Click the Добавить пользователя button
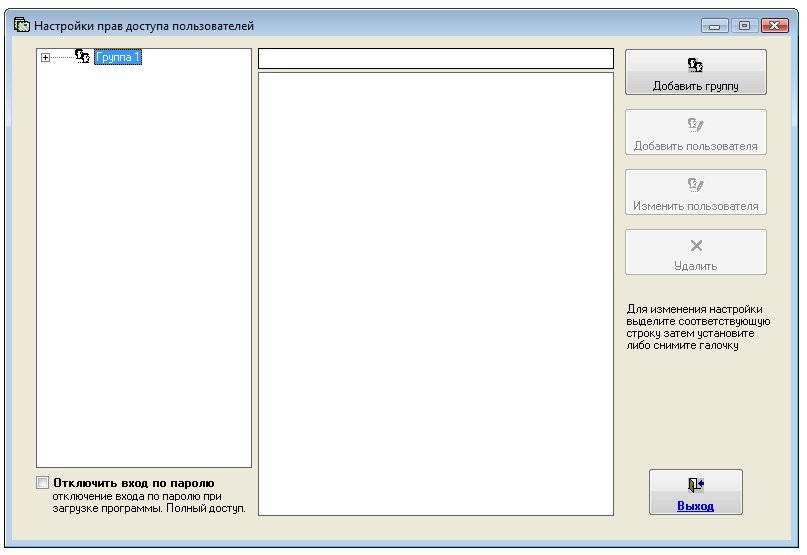Screen dimensions: 807x555 (x=695, y=132)
